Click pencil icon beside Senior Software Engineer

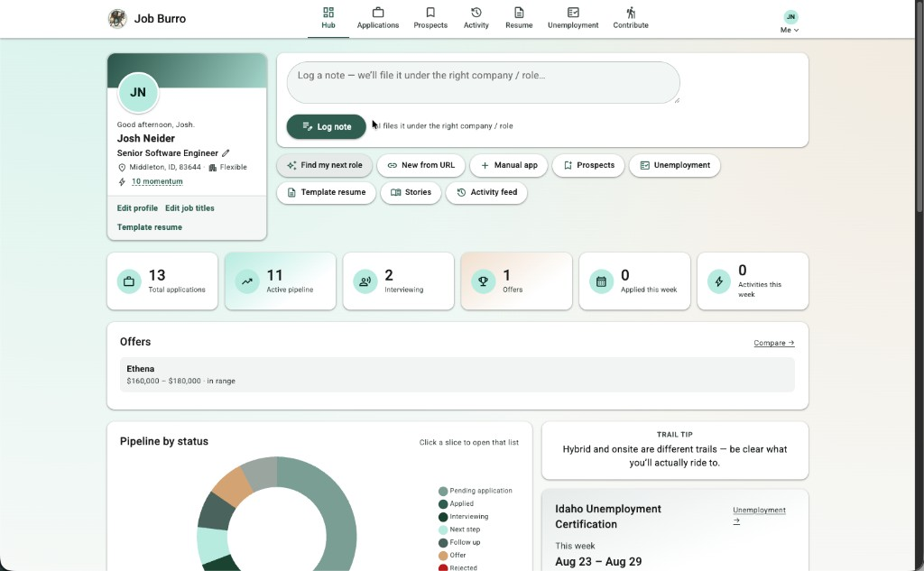226,153
